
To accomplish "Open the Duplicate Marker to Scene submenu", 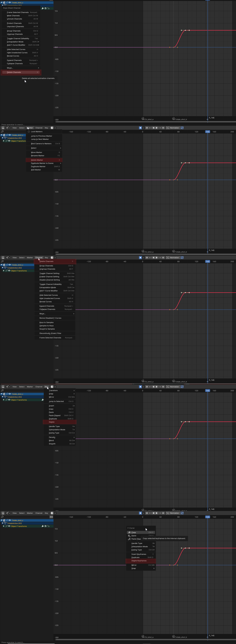I will tap(44, 163).
